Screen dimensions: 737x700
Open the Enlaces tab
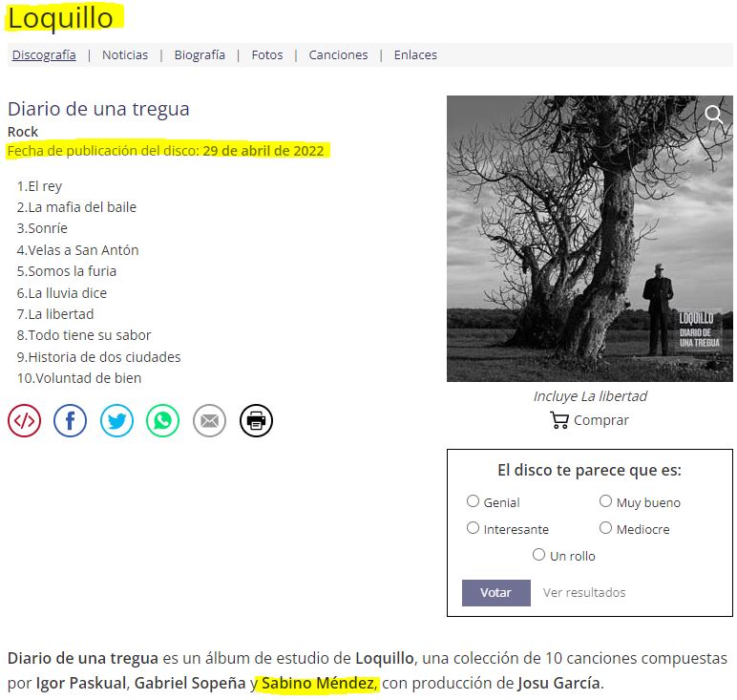pos(415,55)
